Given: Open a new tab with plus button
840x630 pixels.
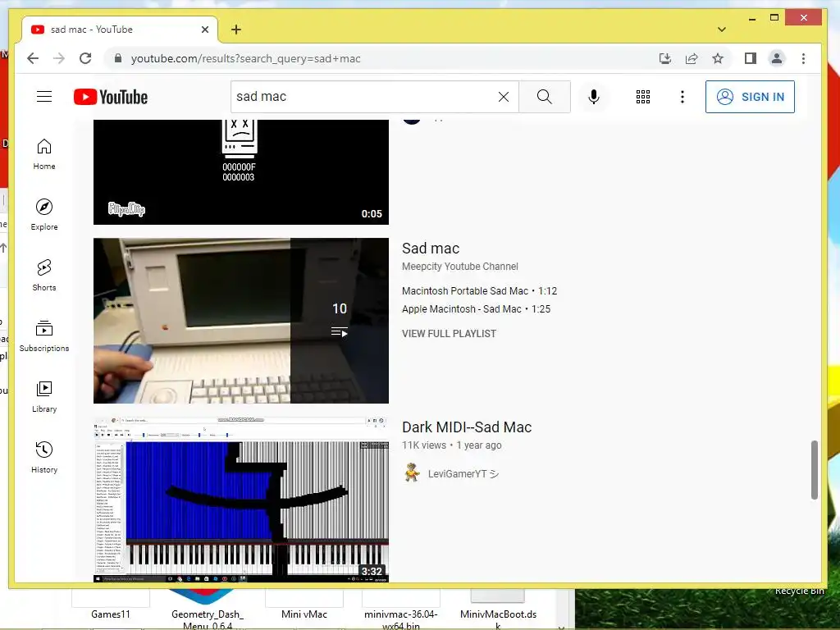Looking at the screenshot, I should pyautogui.click(x=236, y=30).
